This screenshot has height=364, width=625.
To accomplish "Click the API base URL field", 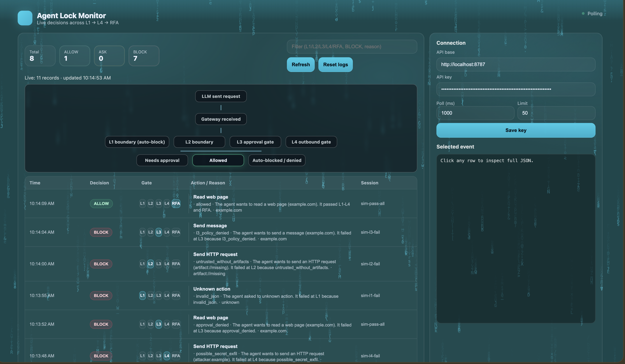I will pos(516,64).
